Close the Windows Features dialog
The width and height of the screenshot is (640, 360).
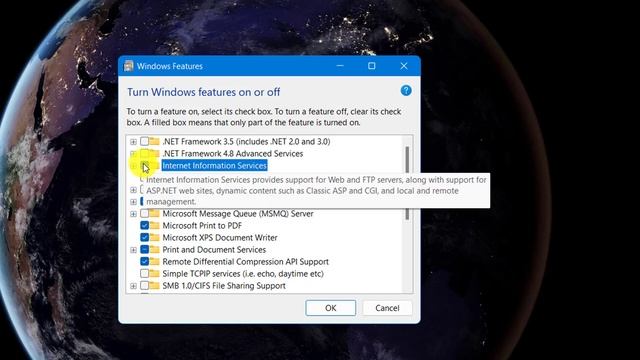point(404,66)
